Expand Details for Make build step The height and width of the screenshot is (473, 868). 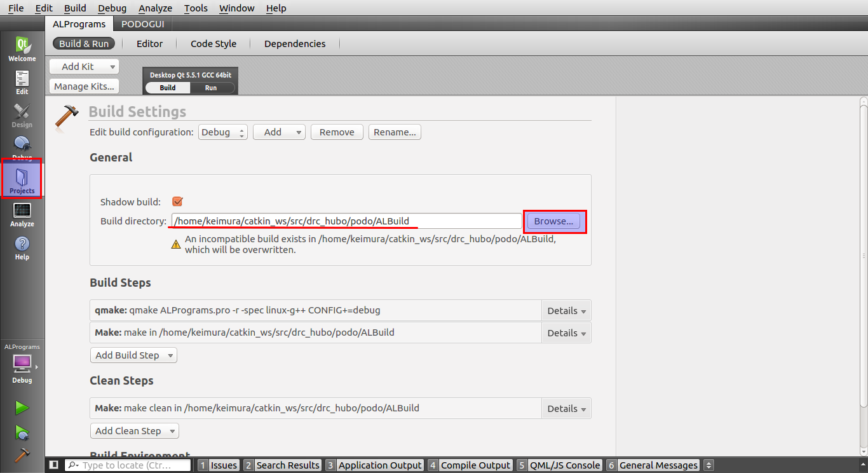pos(566,333)
